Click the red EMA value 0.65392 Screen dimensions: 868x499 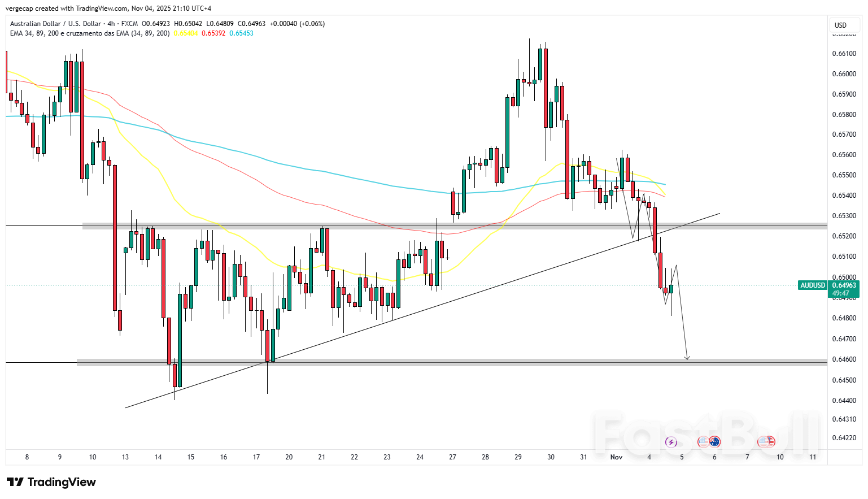click(213, 33)
